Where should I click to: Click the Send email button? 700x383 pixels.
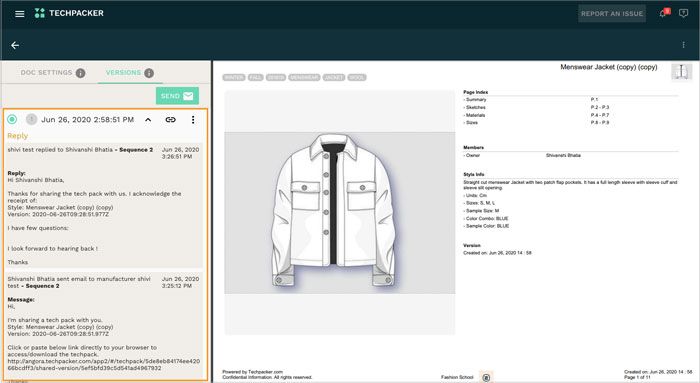177,96
